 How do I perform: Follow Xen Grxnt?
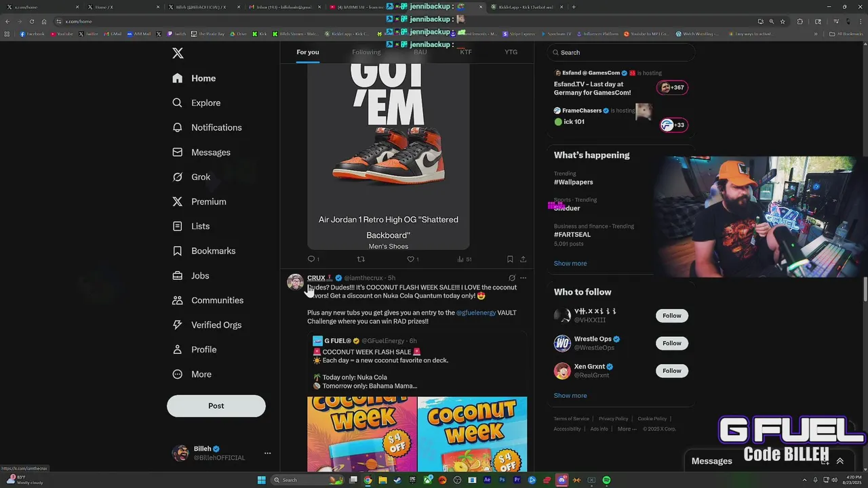click(x=672, y=371)
